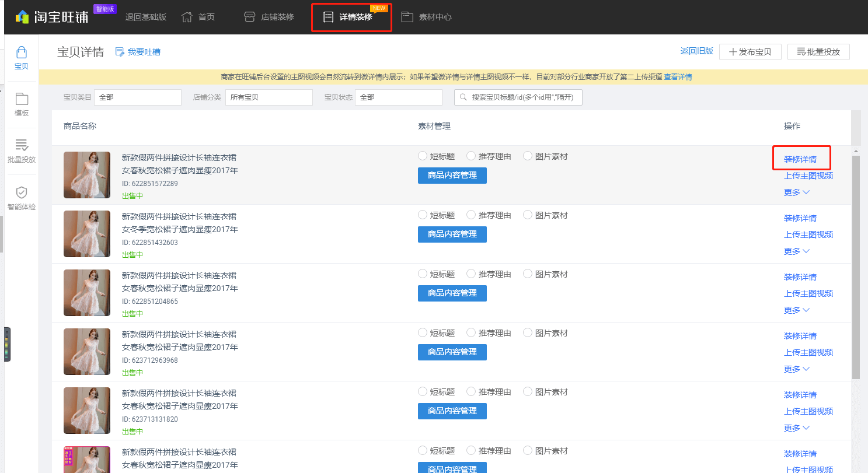
Task: Select 推荐理由 radio for ID 623713131820
Action: (471, 392)
